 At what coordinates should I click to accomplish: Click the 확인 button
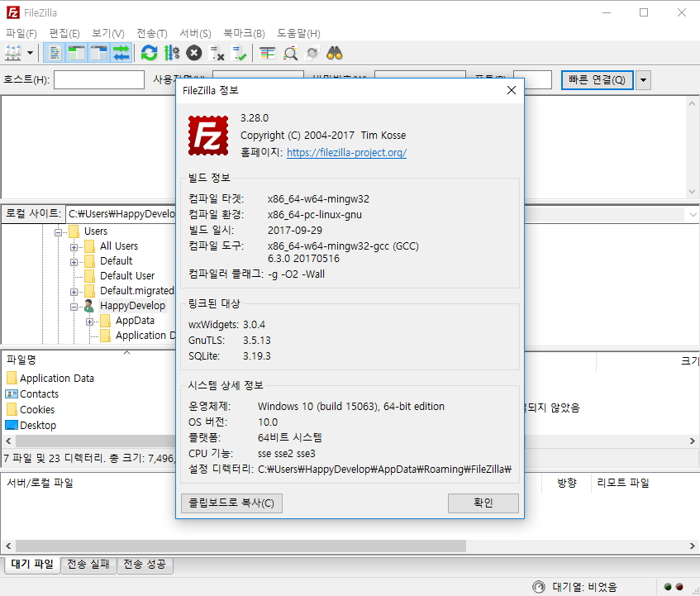point(483,503)
